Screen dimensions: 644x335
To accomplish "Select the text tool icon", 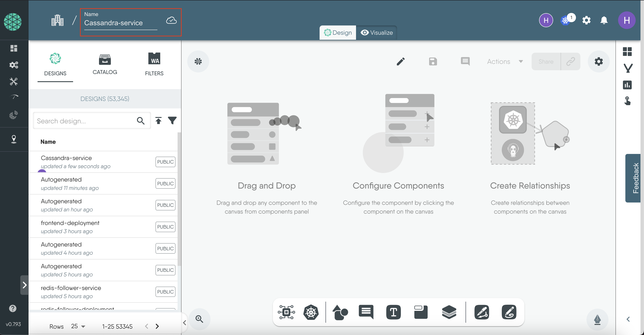I will pos(393,312).
